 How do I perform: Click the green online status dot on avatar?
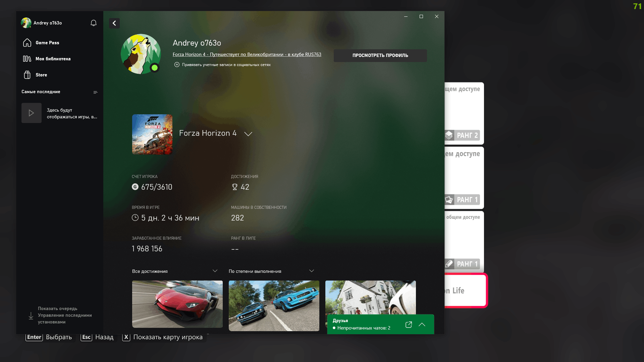click(155, 68)
